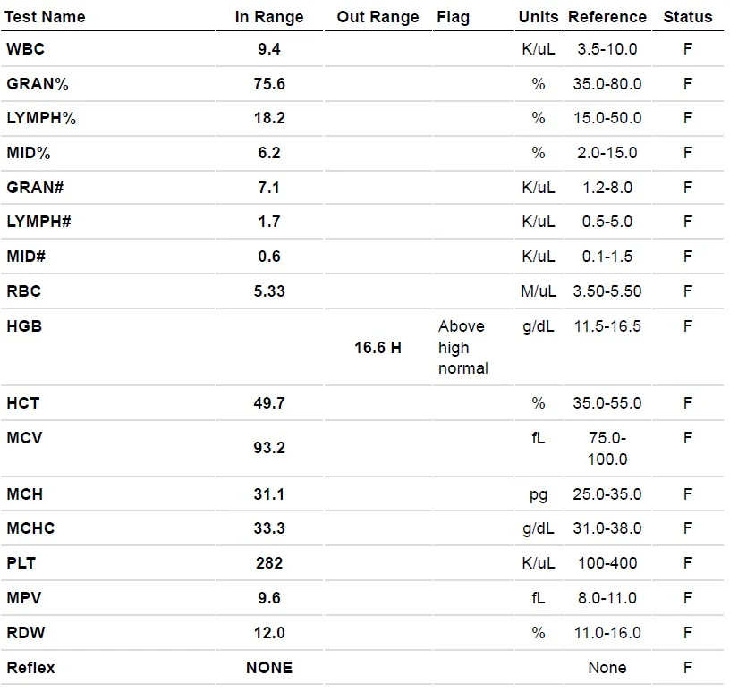
Task: Click the Out Range column header
Action: click(x=377, y=17)
